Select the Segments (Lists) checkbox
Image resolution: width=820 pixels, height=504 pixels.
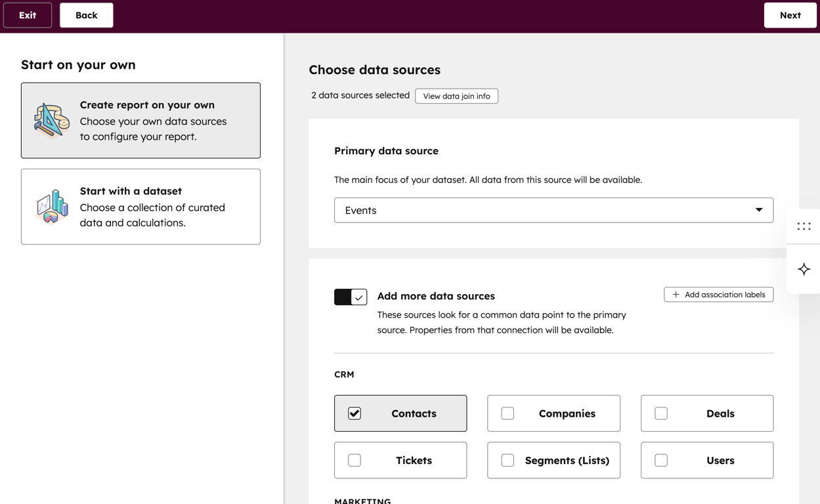click(507, 460)
